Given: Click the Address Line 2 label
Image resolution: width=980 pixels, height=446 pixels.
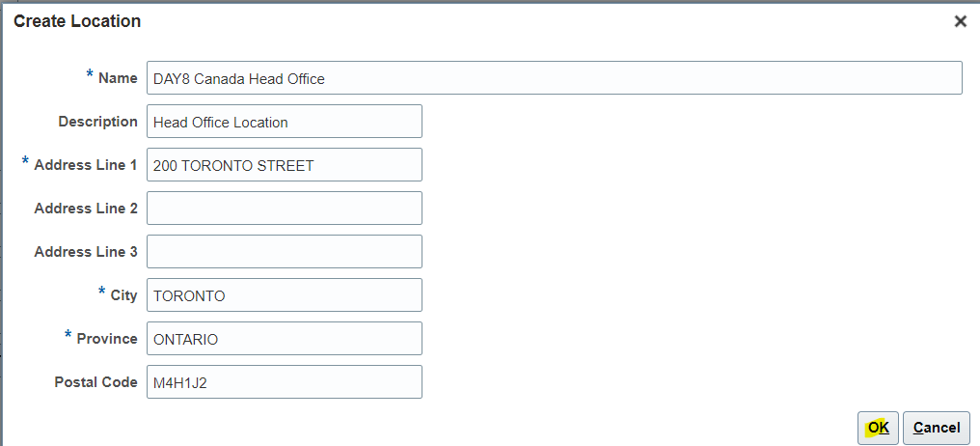Looking at the screenshot, I should [x=86, y=209].
